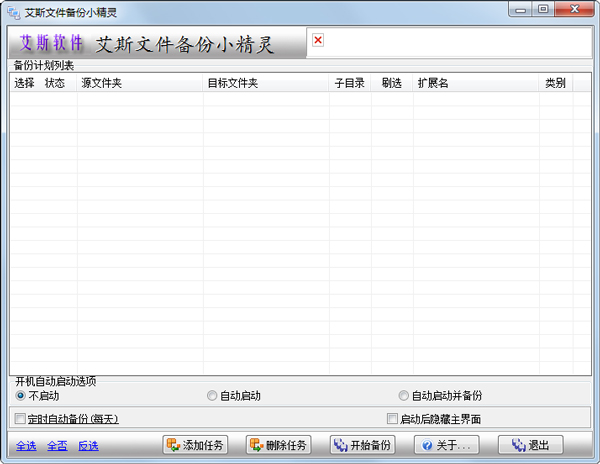600x464 pixels.
Task: Select the 不启动 radio option
Action: click(x=21, y=396)
